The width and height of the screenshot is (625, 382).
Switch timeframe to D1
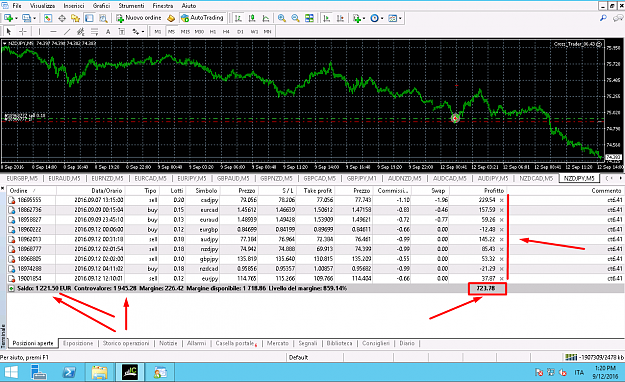(240, 32)
